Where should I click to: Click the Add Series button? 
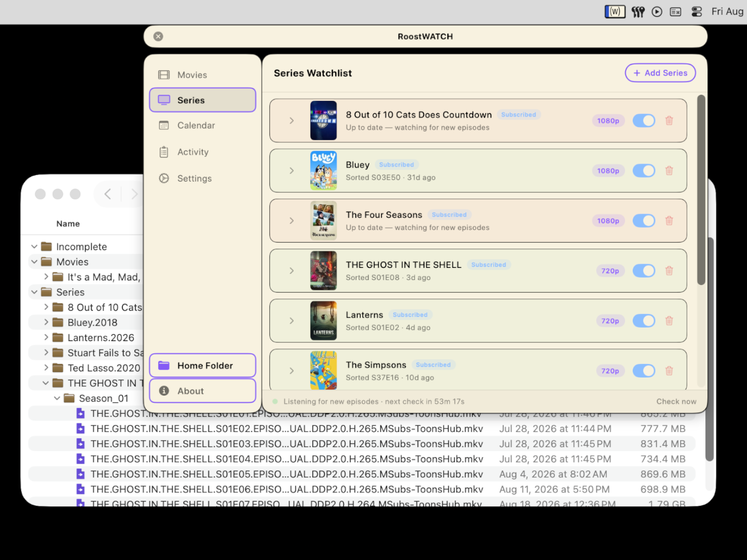660,73
